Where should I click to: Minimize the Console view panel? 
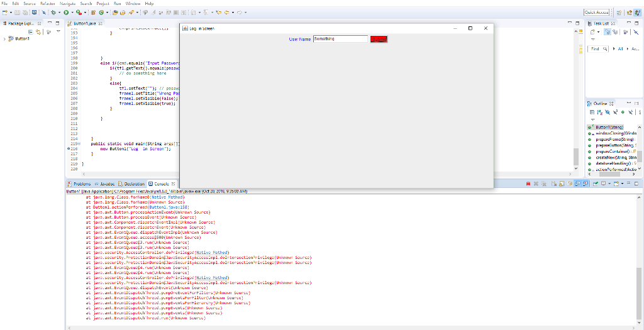tap(628, 184)
